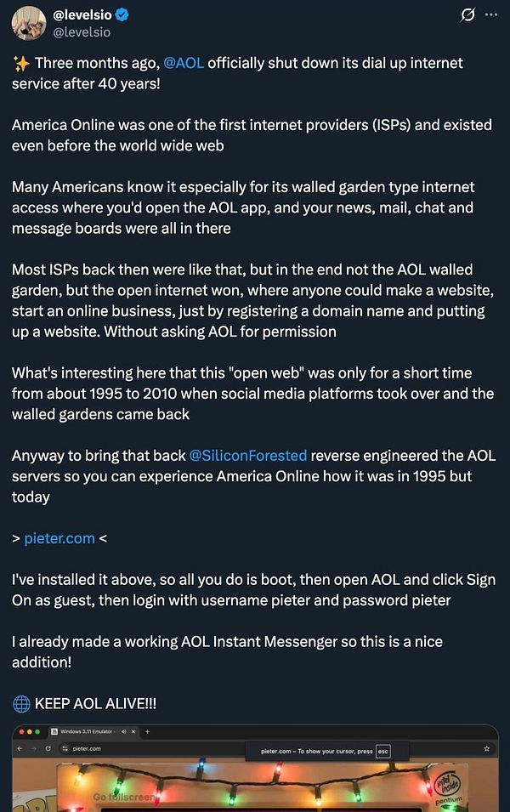Follow the pieter.com link
Image resolution: width=510 pixels, height=812 pixels.
click(59, 538)
